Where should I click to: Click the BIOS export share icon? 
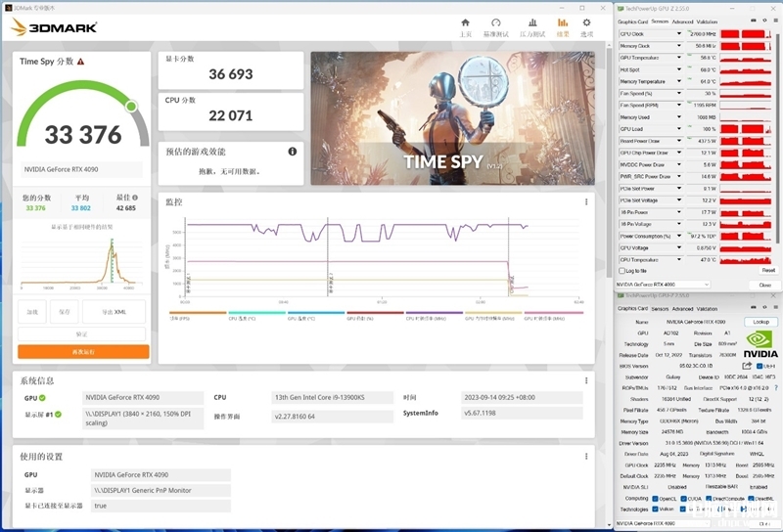[748, 366]
